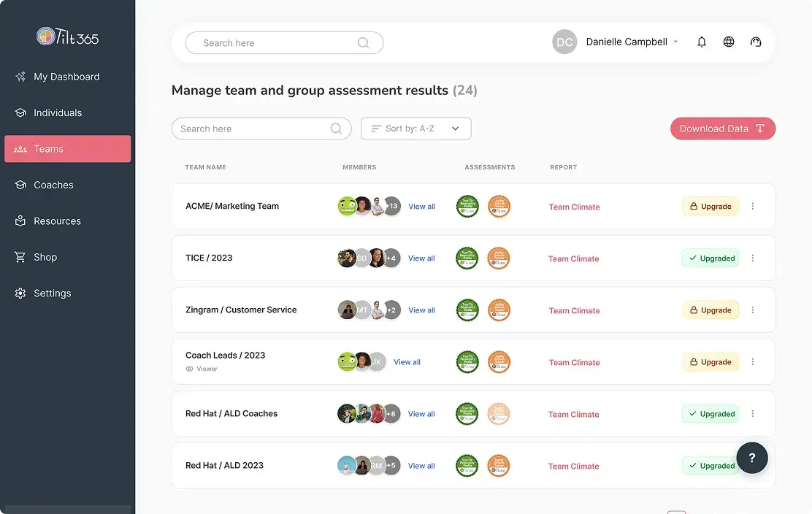View all members of Coach Leads / 2023

coord(407,362)
